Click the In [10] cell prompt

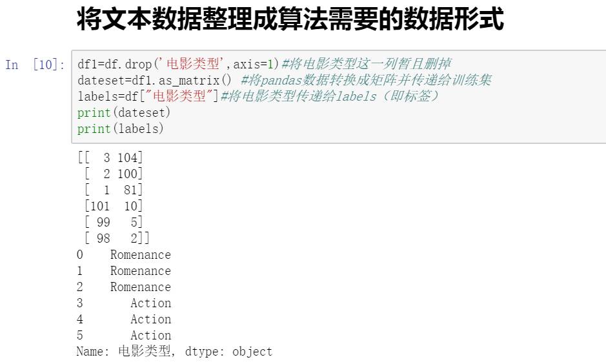coord(35,64)
